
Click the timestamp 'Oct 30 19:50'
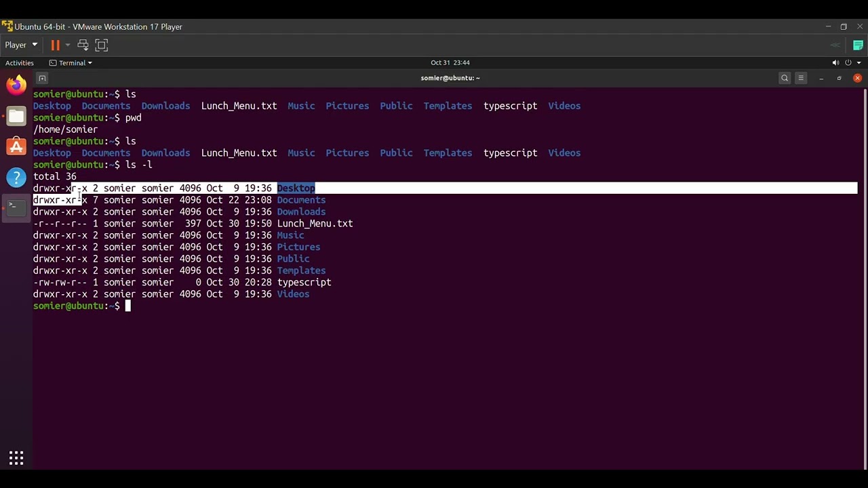pyautogui.click(x=239, y=224)
